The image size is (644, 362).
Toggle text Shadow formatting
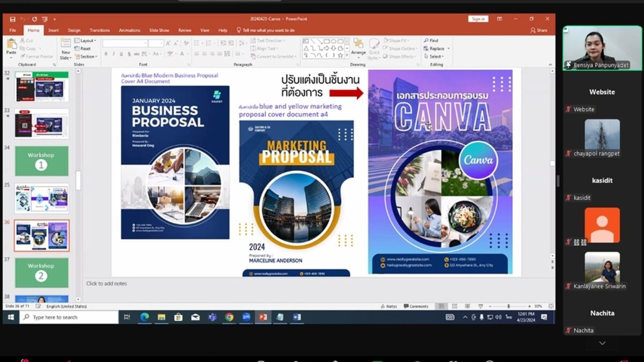click(x=128, y=54)
